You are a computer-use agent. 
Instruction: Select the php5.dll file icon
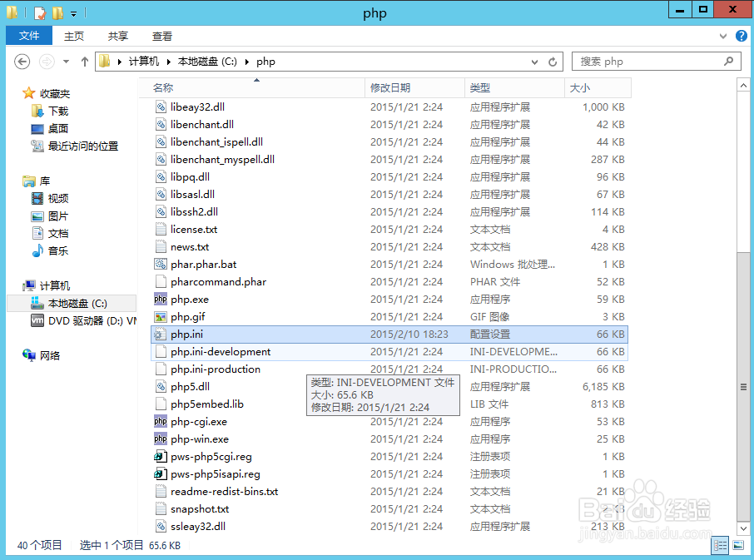(x=161, y=386)
